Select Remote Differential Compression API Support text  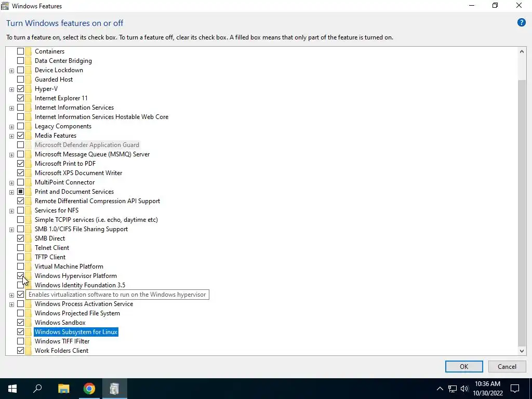[97, 201]
